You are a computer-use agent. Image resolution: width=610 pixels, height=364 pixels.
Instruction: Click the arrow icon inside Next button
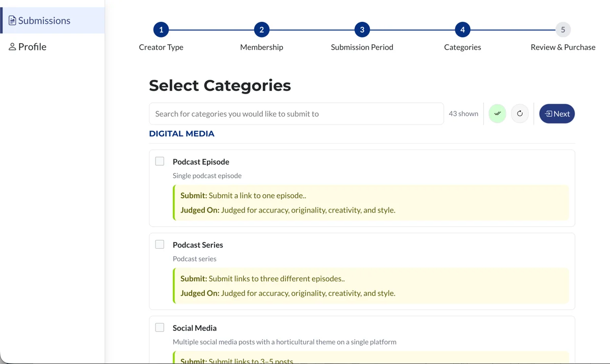pyautogui.click(x=548, y=114)
